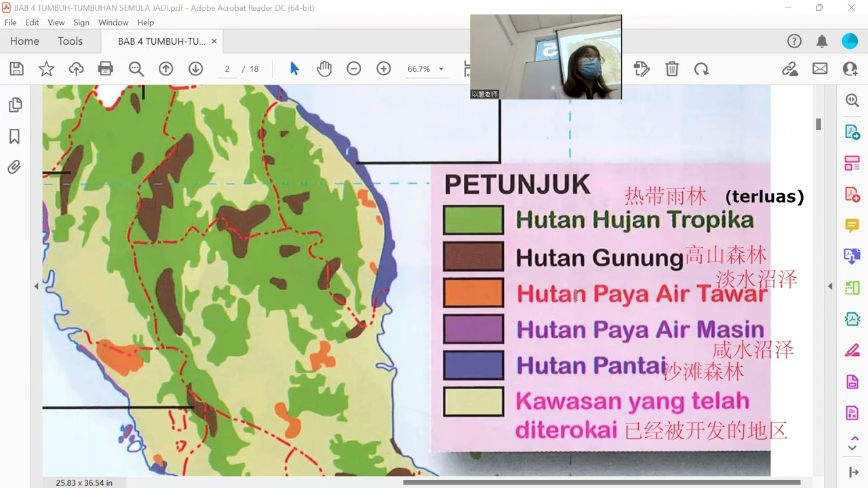Open the Page Thumbnails panel

[15, 105]
